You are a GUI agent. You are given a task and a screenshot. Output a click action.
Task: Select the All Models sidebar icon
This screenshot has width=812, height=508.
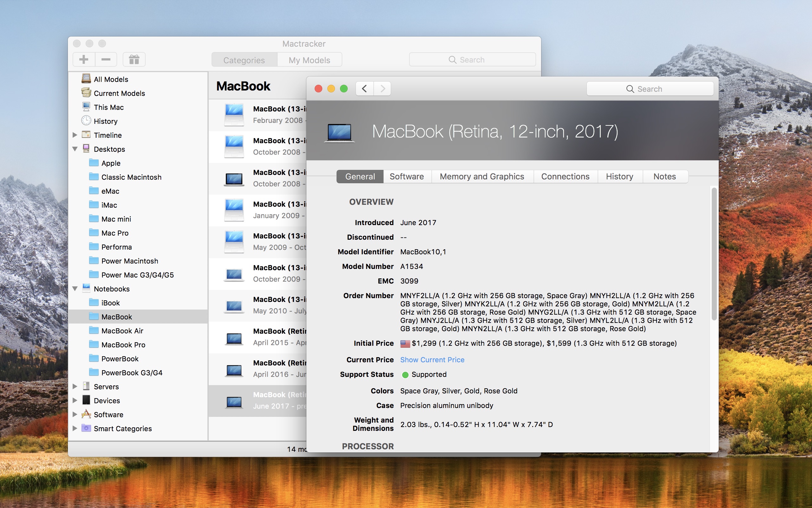tap(86, 79)
